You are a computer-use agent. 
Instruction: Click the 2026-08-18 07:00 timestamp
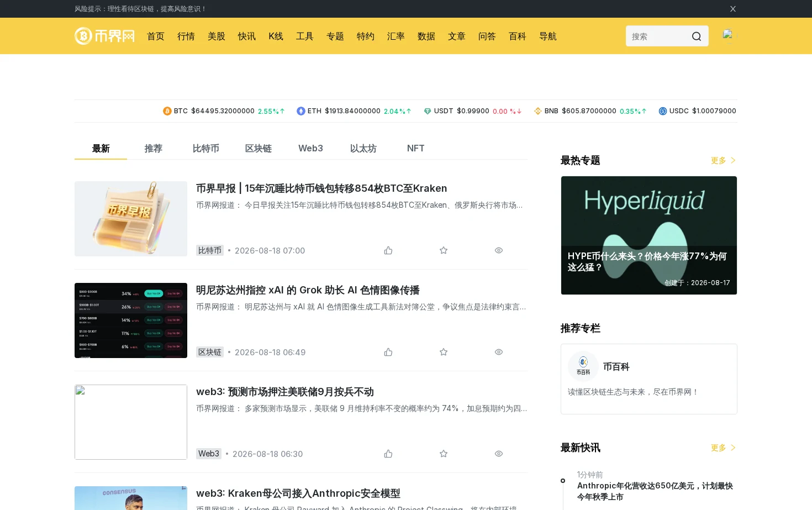click(270, 250)
